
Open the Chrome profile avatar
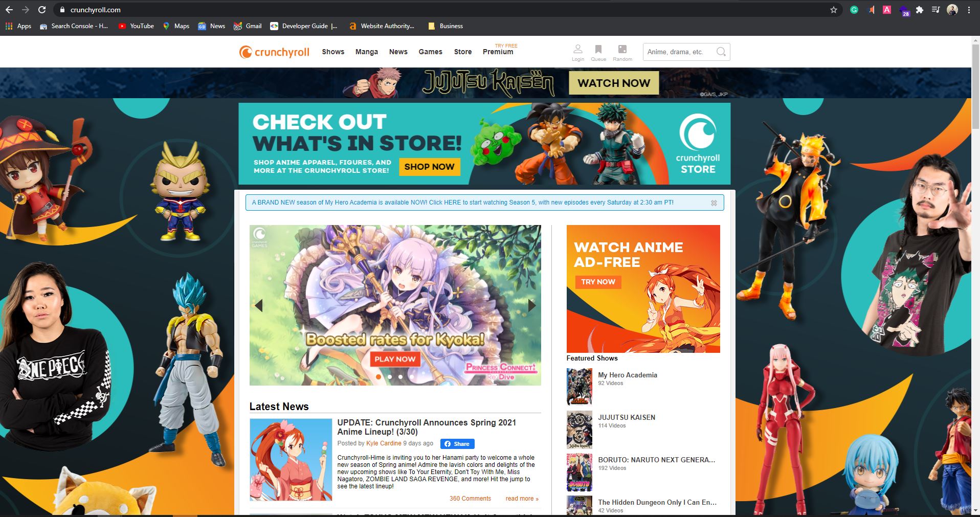[x=952, y=10]
